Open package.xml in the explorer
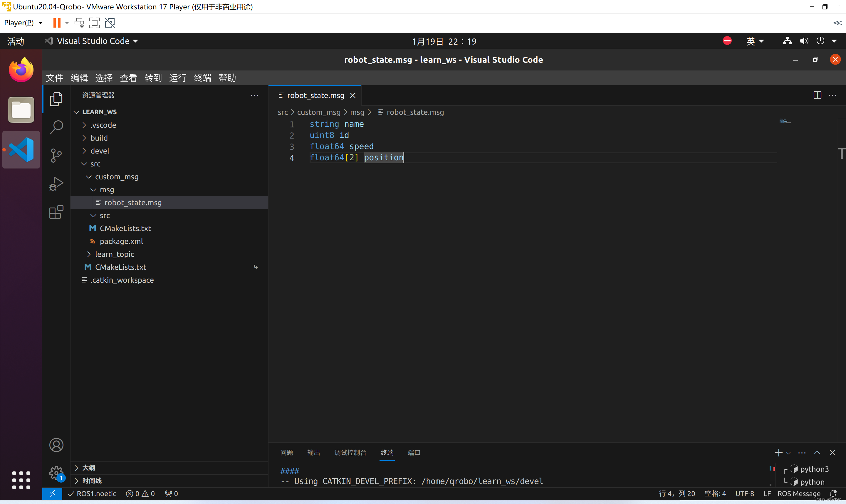This screenshot has height=504, width=846. click(121, 241)
